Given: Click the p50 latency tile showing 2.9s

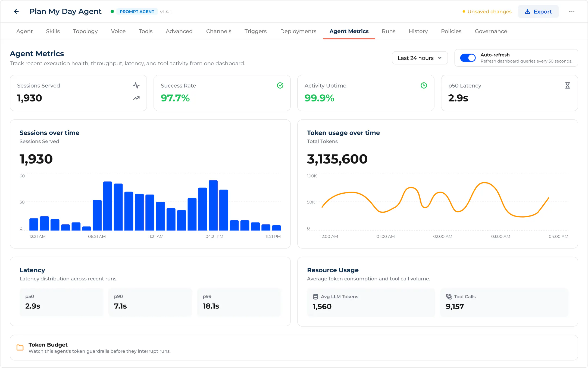Looking at the screenshot, I should [x=61, y=302].
